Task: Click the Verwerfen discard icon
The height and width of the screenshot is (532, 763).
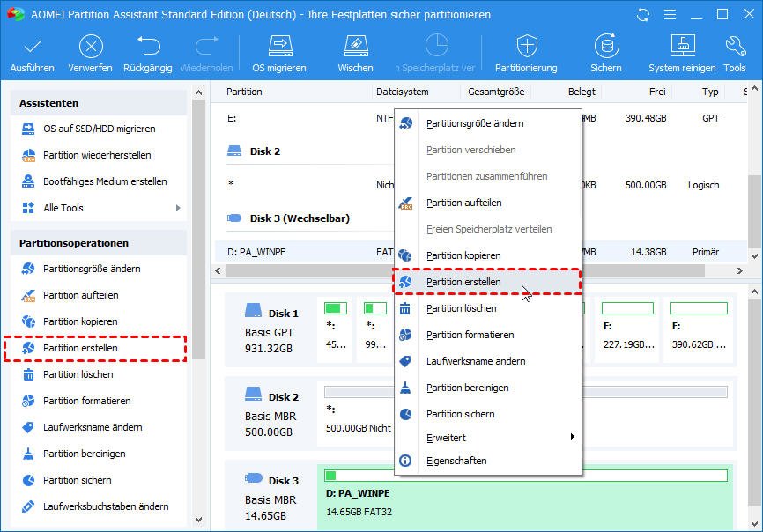Action: 91,48
